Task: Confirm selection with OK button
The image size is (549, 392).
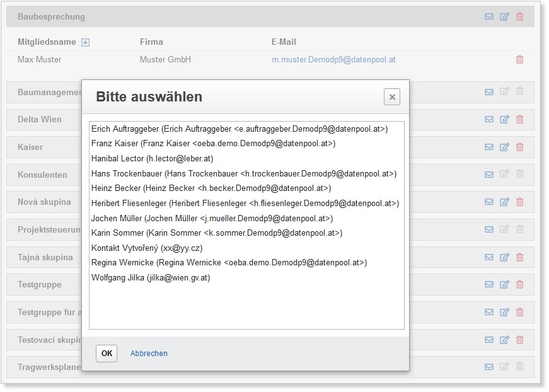Action: point(107,353)
